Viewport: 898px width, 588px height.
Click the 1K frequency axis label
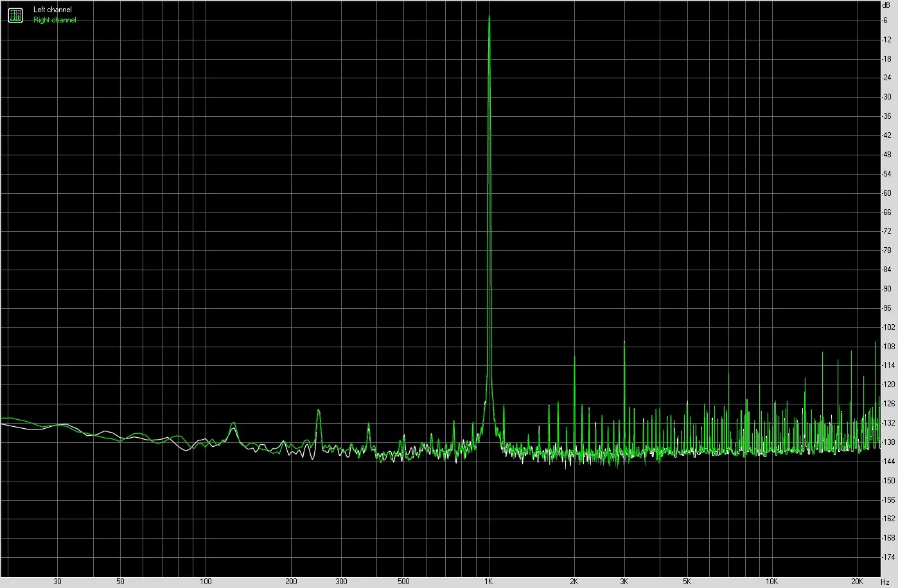tap(488, 582)
